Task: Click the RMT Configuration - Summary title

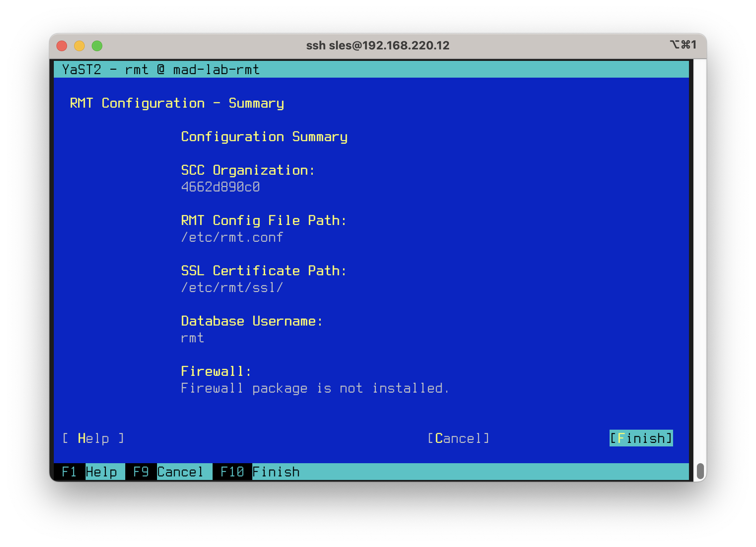Action: pyautogui.click(x=177, y=103)
